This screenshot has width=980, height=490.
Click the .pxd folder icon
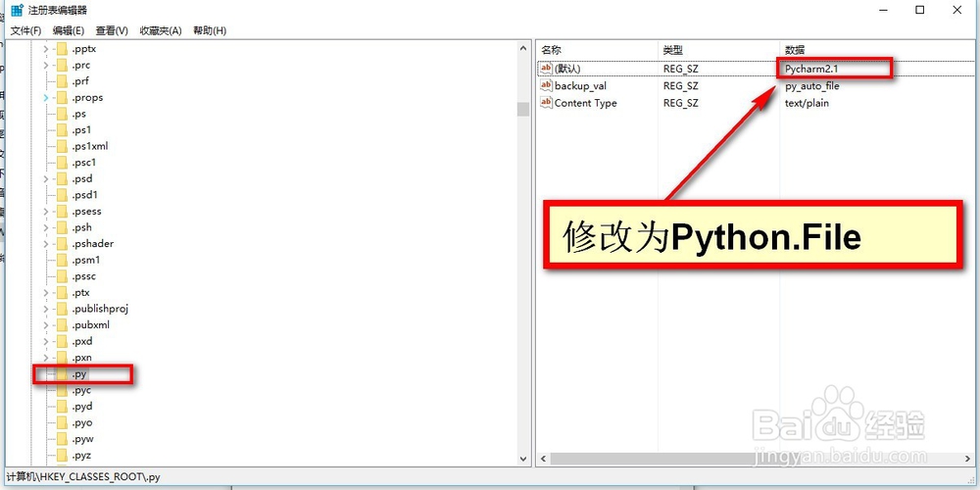click(61, 341)
